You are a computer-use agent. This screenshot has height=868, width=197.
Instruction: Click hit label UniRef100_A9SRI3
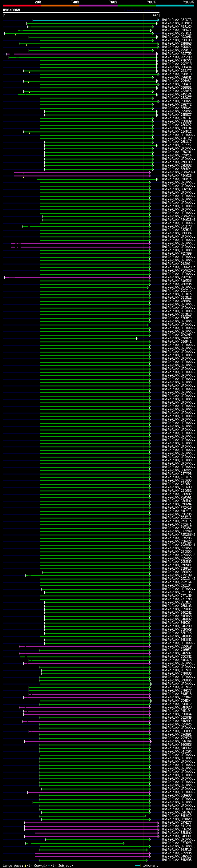tap(177, 50)
